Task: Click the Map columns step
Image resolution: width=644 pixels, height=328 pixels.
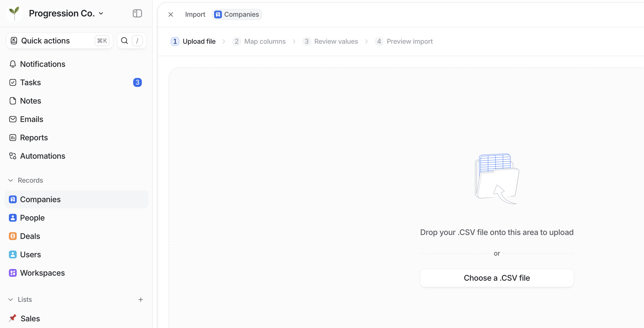Action: tap(264, 41)
